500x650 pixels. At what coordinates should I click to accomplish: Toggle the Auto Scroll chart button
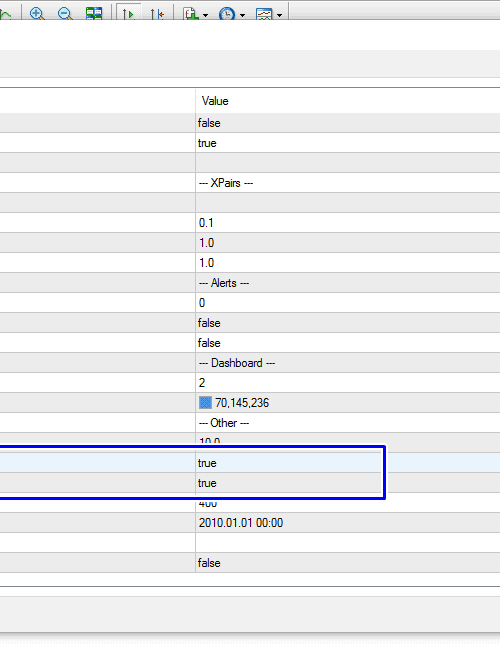129,13
